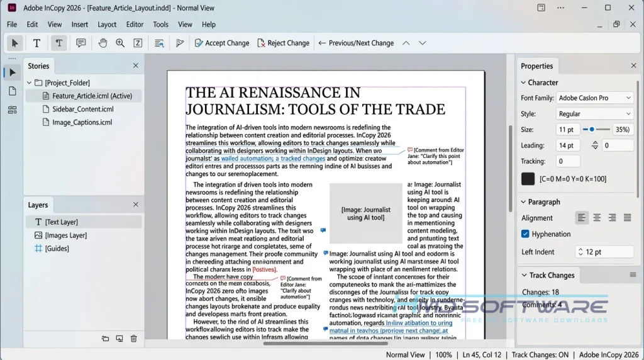Select the Hand tool

tap(103, 43)
